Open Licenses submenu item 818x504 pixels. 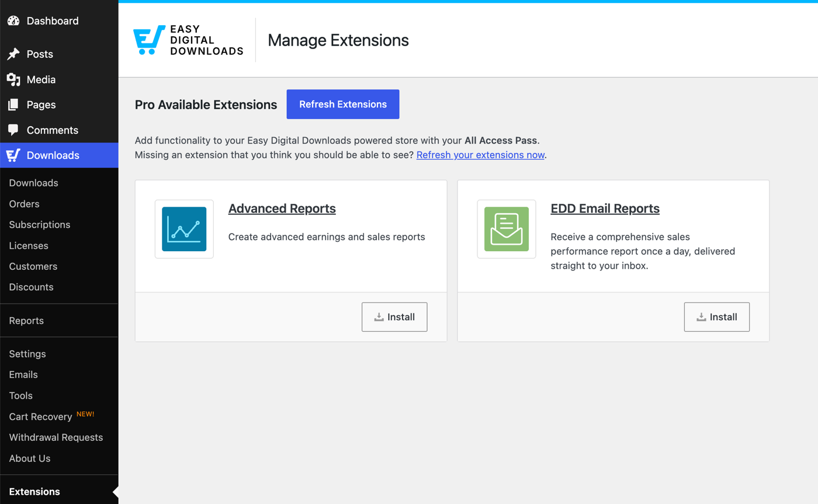pyautogui.click(x=29, y=246)
